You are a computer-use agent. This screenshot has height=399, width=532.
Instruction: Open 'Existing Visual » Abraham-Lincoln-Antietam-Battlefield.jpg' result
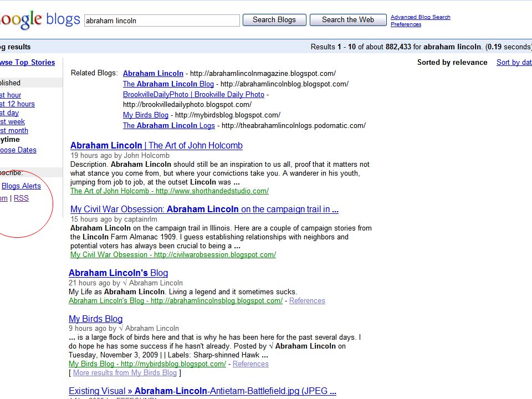(202, 391)
